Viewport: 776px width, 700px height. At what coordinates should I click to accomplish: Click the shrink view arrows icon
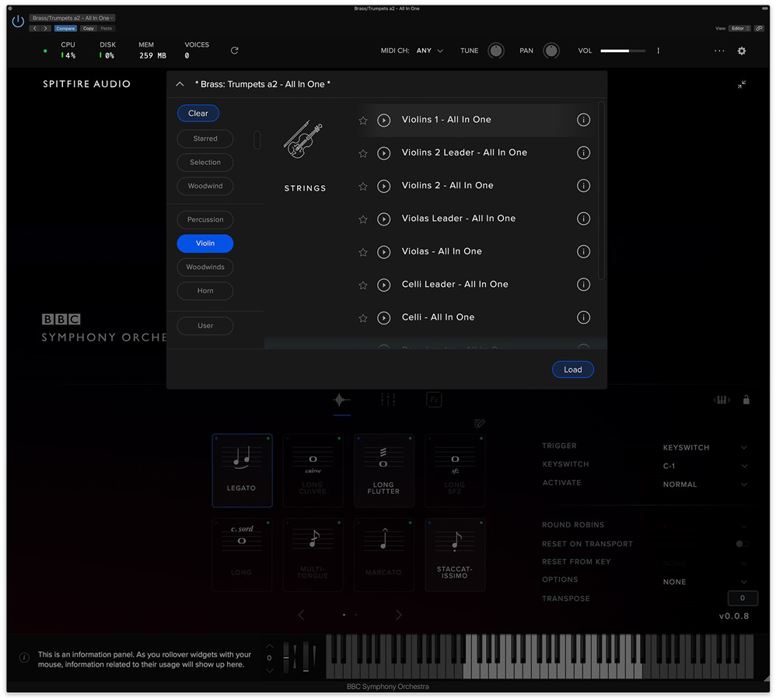click(x=741, y=84)
